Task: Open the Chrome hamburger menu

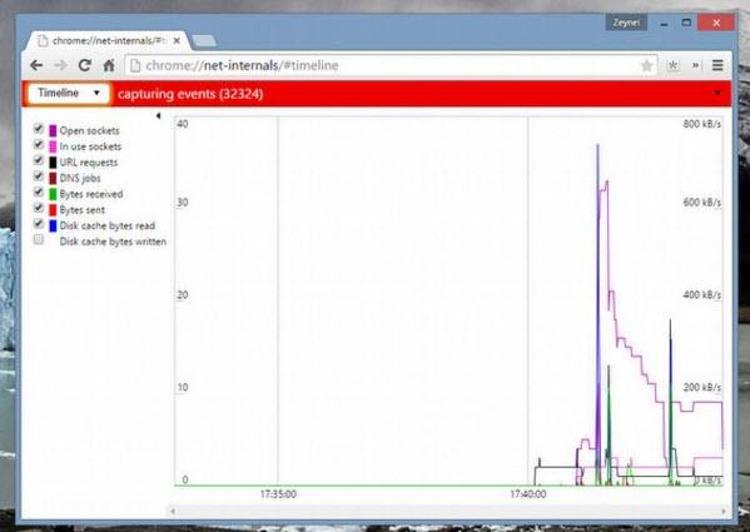Action: click(x=717, y=65)
